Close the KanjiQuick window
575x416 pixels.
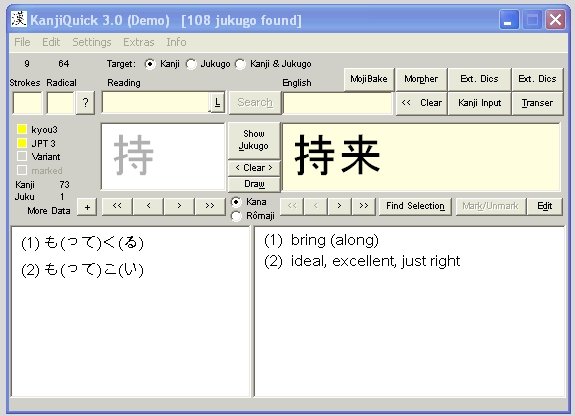556,19
